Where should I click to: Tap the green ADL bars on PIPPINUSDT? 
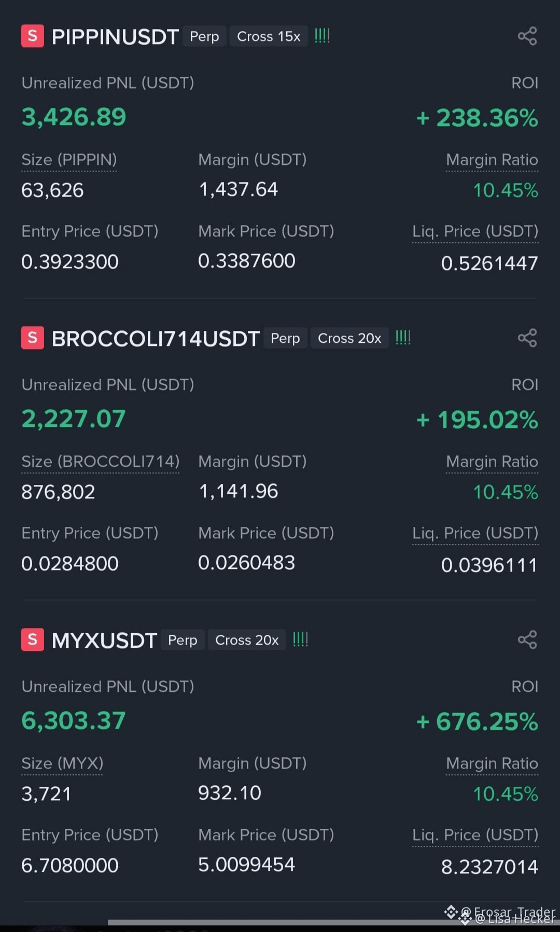[322, 36]
